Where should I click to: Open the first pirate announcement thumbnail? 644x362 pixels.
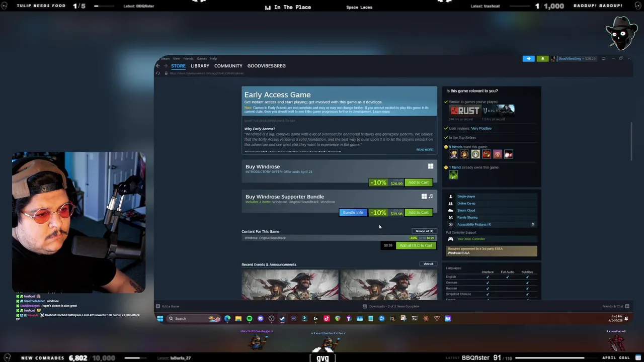pyautogui.click(x=290, y=285)
